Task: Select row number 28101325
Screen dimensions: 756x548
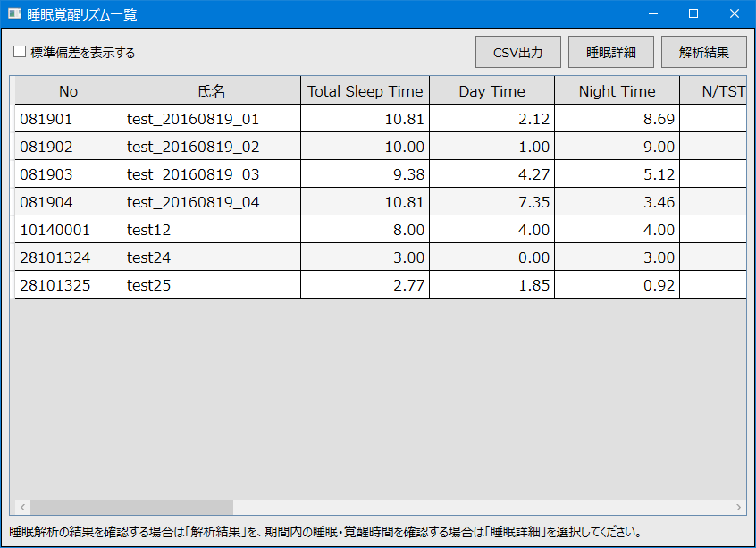Action: 69,284
